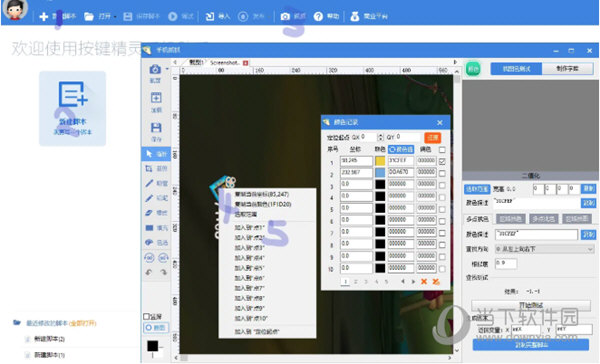Screen dimensions: 600x364
Task: Rotate the image 90 degrees clockwise
Action: (163, 258)
